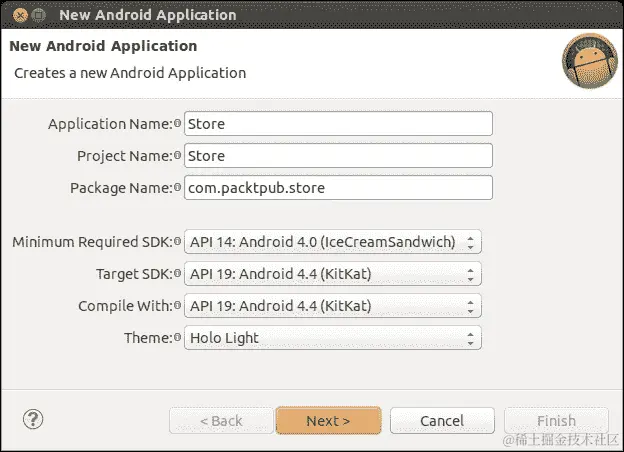Viewport: 624px width, 452px height.
Task: Close the New Android Application window
Action: coord(20,15)
